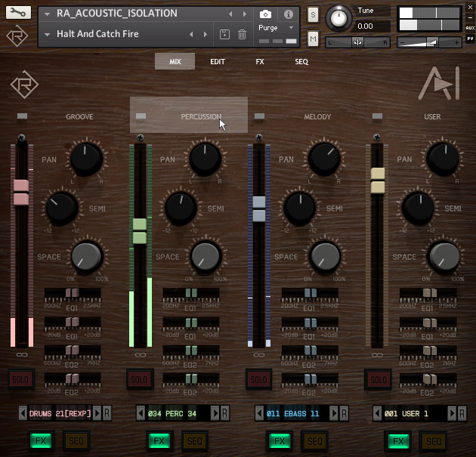
Task: Open the Purge dropdown menu
Action: pyautogui.click(x=272, y=28)
